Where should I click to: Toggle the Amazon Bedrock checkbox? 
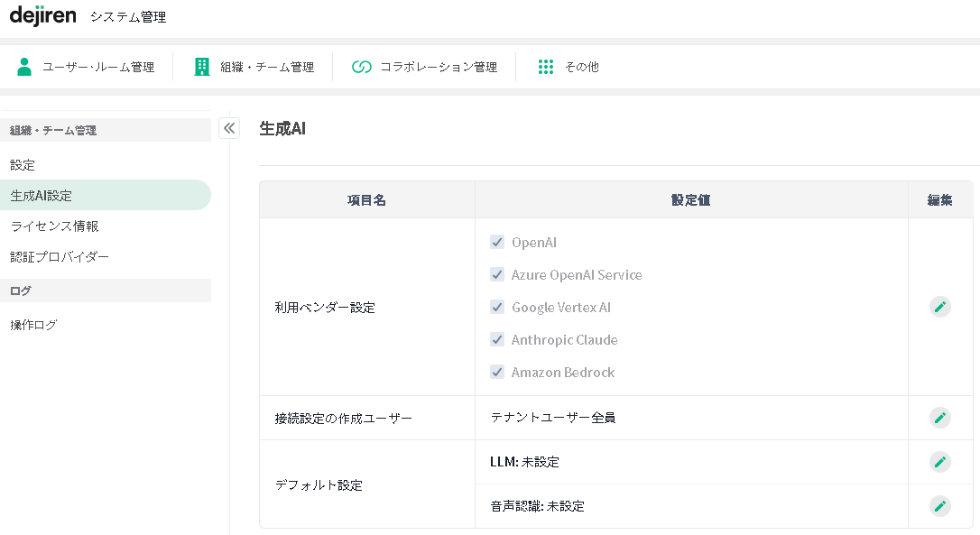(x=497, y=372)
